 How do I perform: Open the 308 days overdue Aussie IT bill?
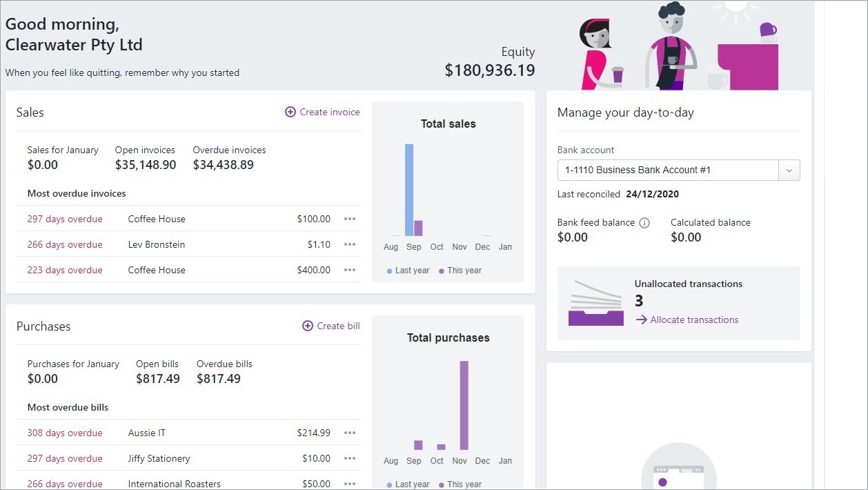point(65,433)
